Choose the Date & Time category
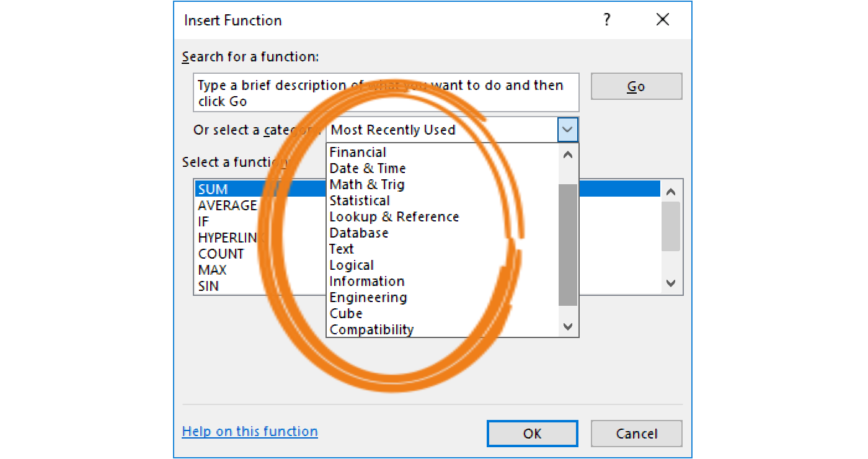This screenshot has height=459, width=868. (x=367, y=168)
